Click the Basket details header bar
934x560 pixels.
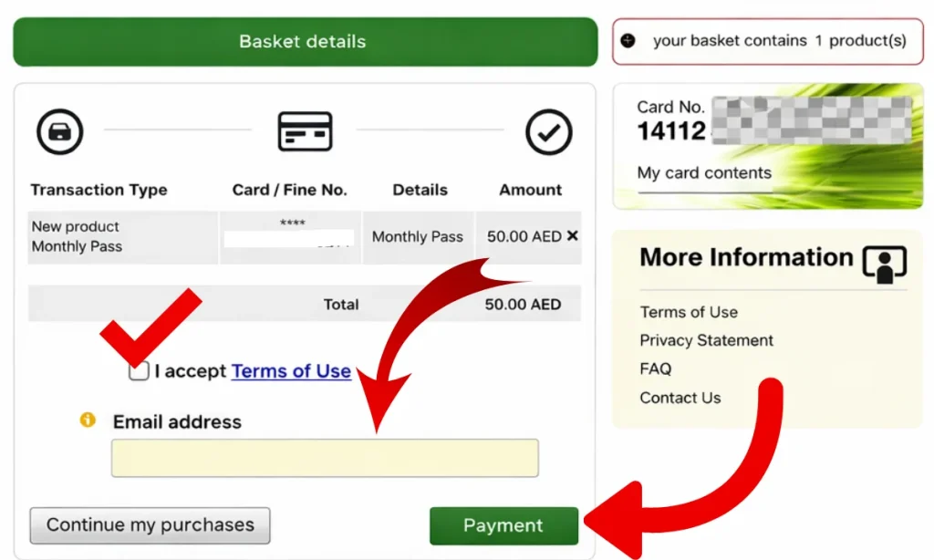(x=305, y=42)
